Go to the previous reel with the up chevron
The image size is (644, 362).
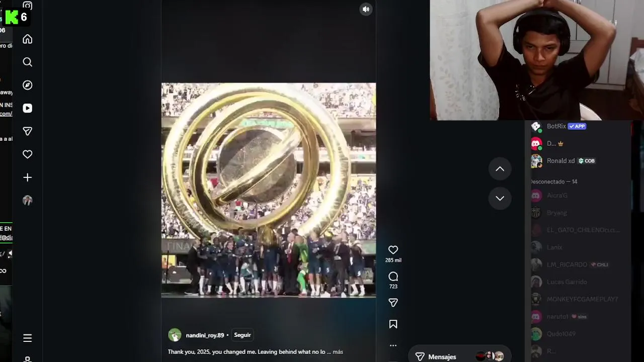coord(500,169)
